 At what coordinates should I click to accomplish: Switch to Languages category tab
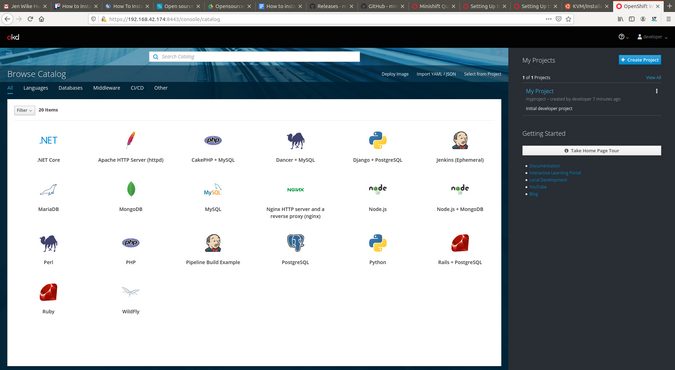click(36, 88)
